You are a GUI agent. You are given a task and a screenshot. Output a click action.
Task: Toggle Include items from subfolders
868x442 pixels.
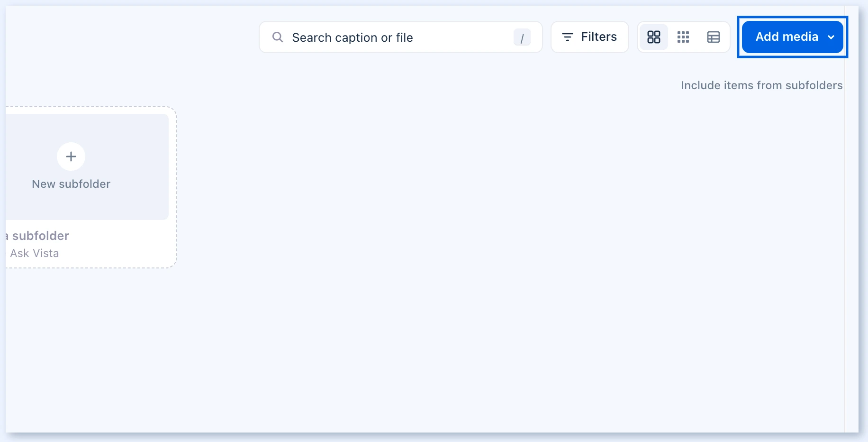coord(761,85)
